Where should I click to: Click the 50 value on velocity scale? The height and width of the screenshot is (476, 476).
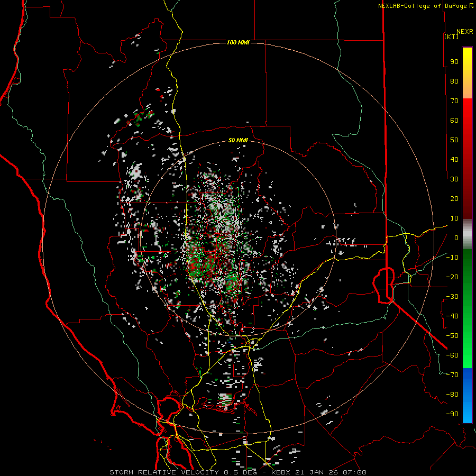tap(454, 140)
